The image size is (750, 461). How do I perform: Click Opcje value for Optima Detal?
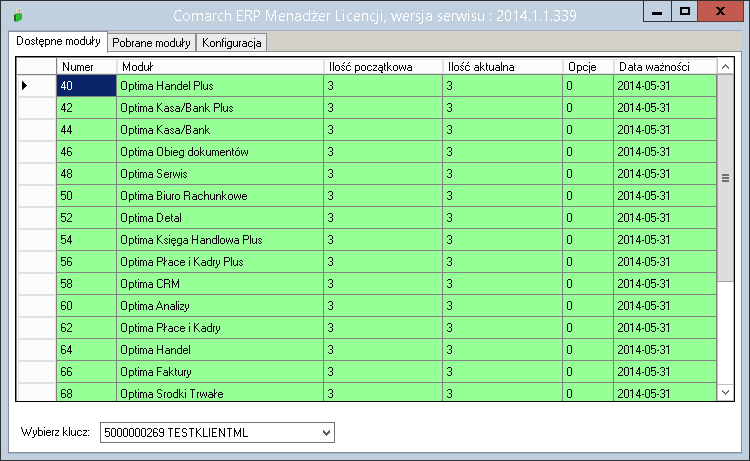588,218
